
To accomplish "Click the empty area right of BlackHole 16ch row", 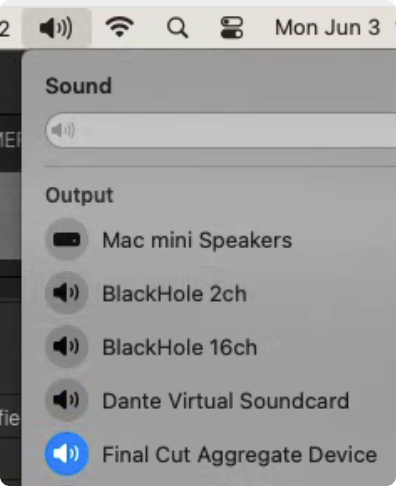I will click(327, 347).
